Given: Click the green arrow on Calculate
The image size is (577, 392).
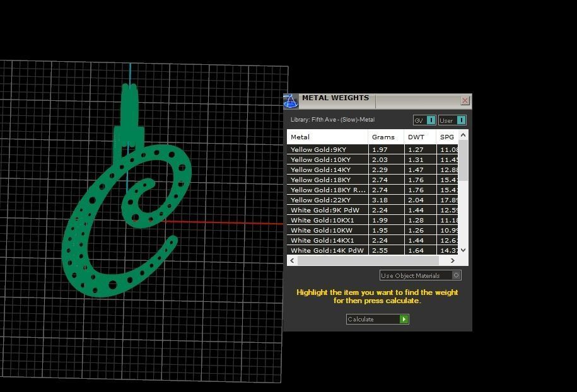Looking at the screenshot, I should (404, 319).
